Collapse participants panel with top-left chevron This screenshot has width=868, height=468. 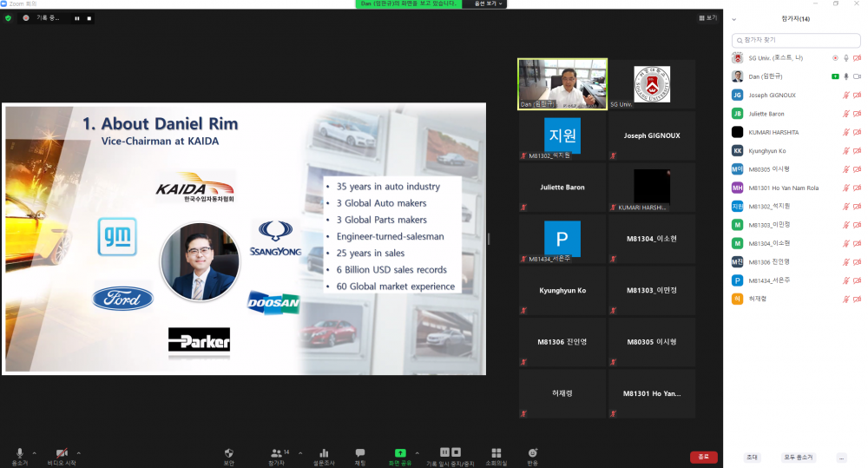click(x=734, y=19)
